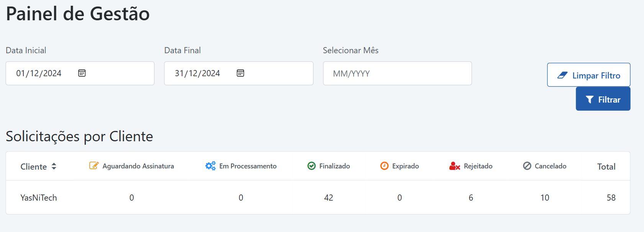Click the Em Processamento gears icon
This screenshot has width=644, height=232.
(x=210, y=166)
